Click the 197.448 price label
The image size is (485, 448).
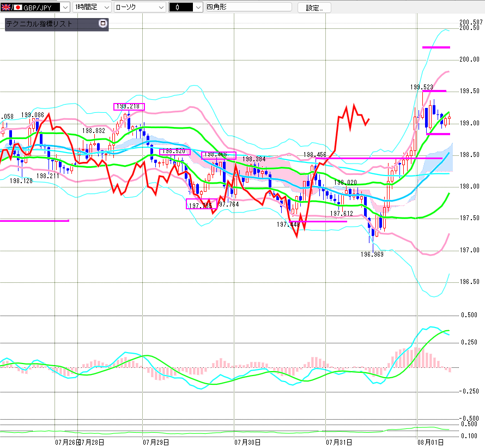(x=288, y=225)
